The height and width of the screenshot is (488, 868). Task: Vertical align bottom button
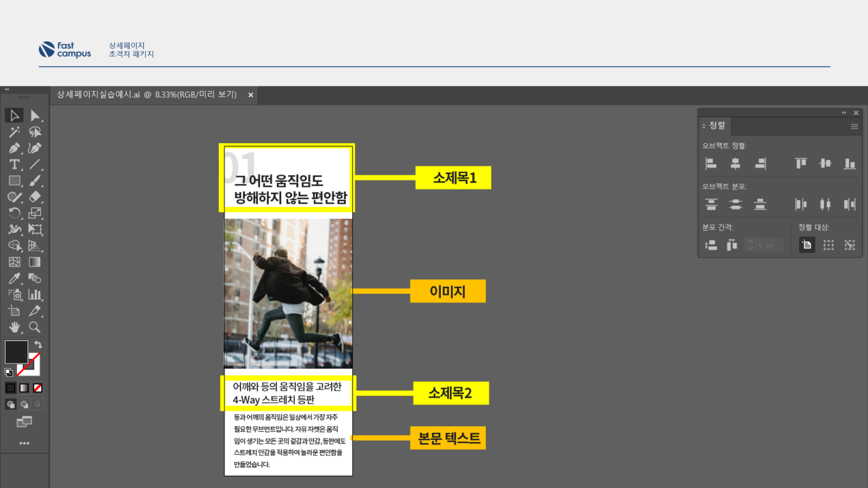tap(850, 164)
